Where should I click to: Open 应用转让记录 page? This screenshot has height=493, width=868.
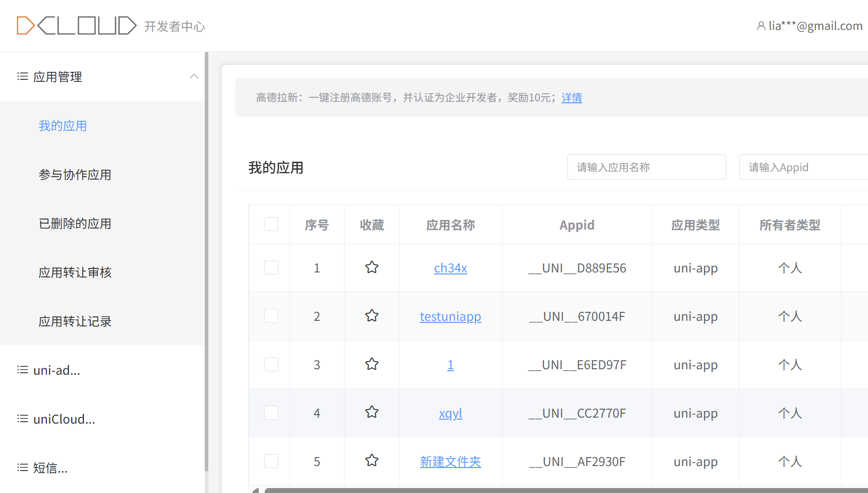(x=75, y=321)
